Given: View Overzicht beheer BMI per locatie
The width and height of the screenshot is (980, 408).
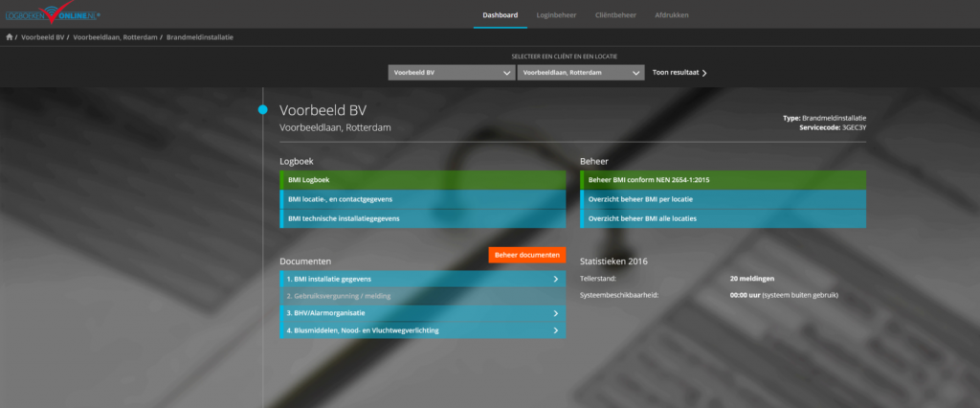Looking at the screenshot, I should [723, 199].
